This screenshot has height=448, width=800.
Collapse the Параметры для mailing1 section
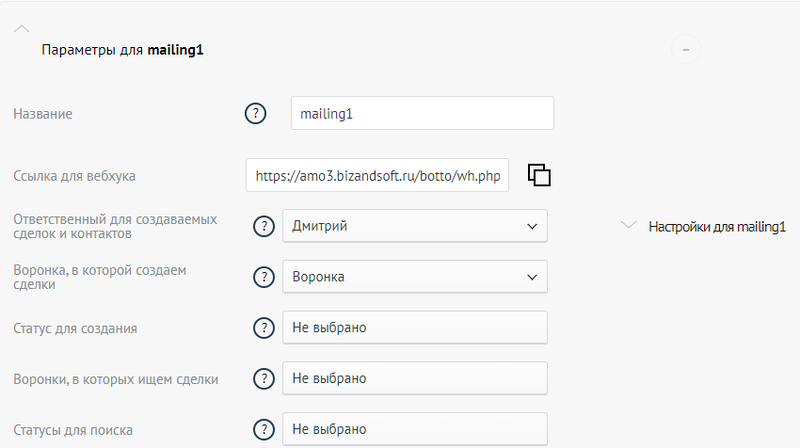tap(23, 30)
